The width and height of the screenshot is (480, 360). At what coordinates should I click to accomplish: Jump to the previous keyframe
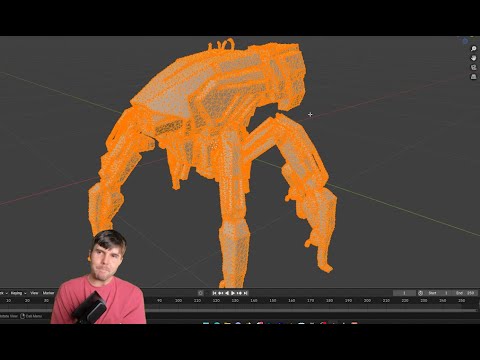click(x=221, y=293)
